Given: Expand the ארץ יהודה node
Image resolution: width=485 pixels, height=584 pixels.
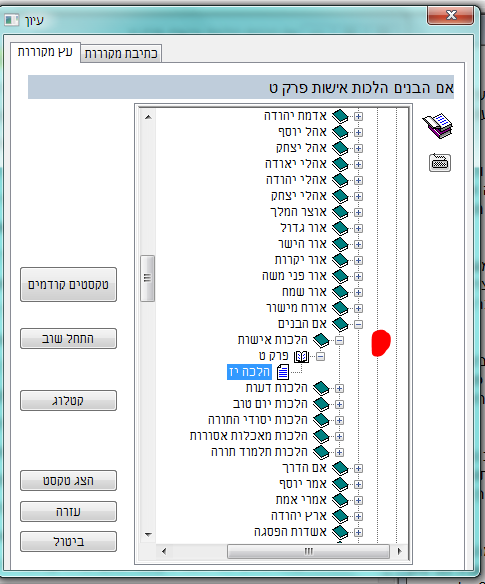Looking at the screenshot, I should click(358, 517).
